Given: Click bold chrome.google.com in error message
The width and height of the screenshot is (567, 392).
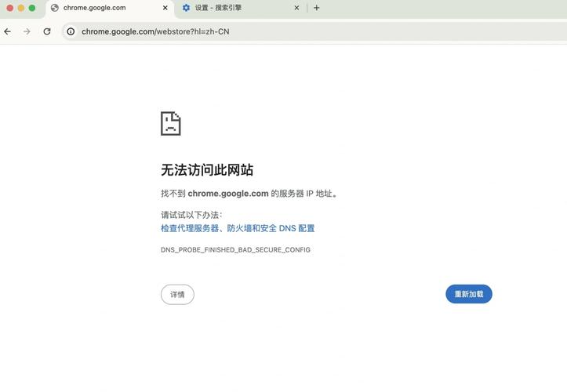Looking at the screenshot, I should click(x=228, y=194).
